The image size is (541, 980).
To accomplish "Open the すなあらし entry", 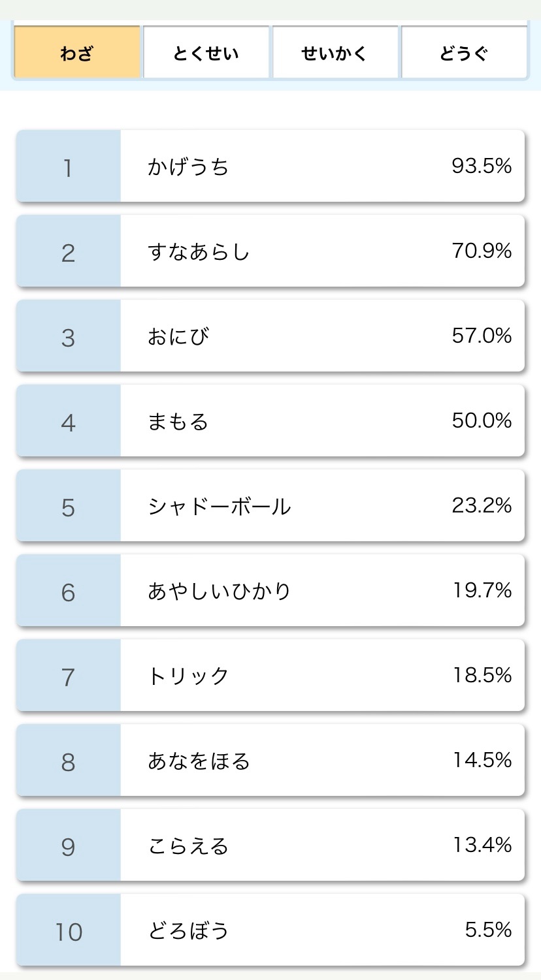I will click(x=270, y=251).
